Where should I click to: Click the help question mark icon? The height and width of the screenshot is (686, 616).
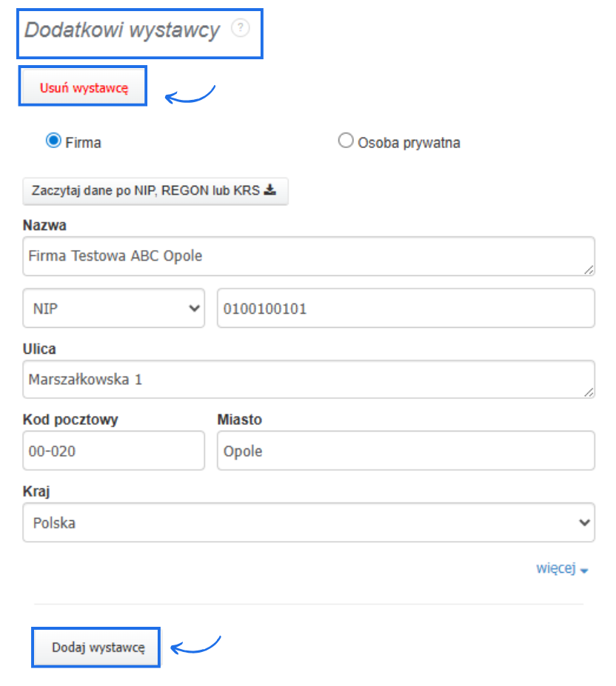click(x=240, y=29)
